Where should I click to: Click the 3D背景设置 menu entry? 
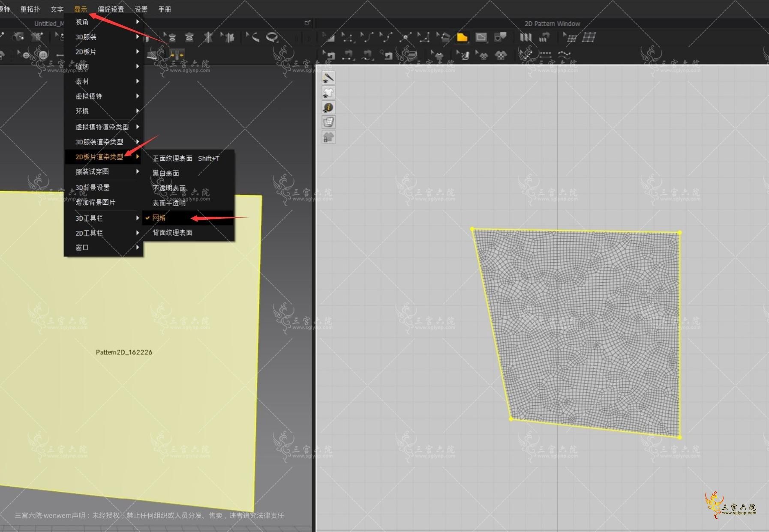103,187
